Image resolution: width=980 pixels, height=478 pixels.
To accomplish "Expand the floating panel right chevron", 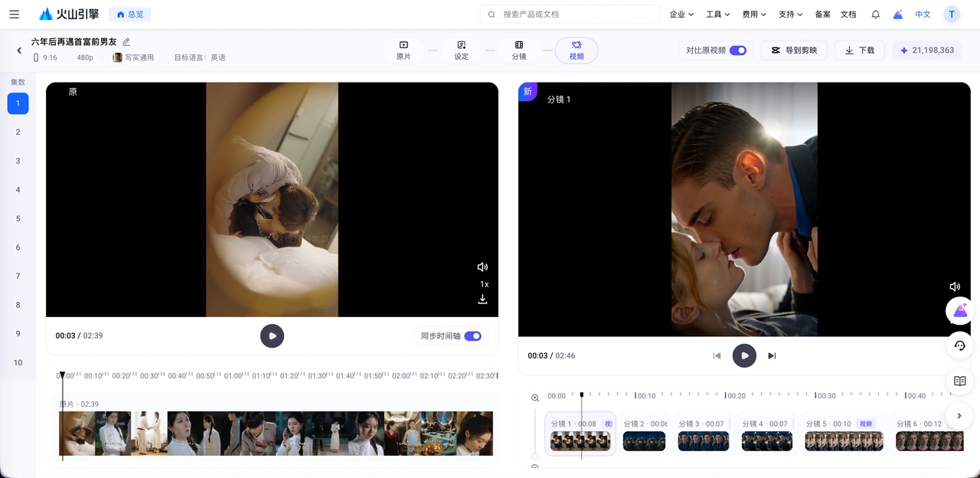I will coord(960,416).
